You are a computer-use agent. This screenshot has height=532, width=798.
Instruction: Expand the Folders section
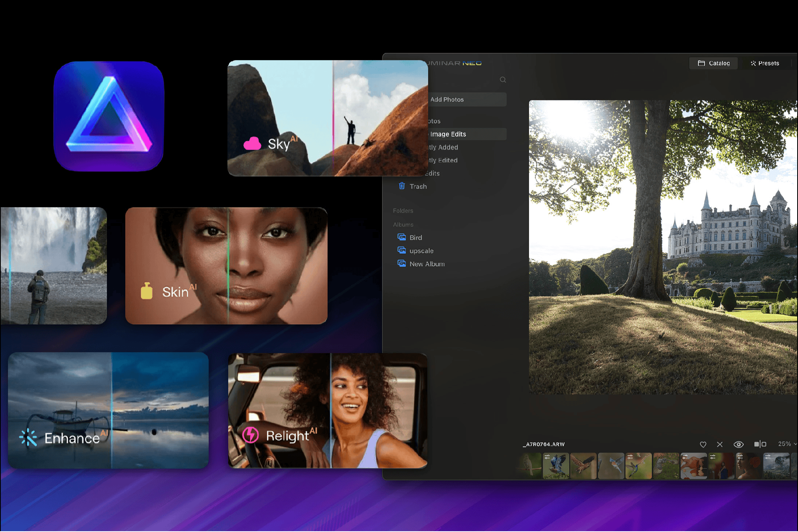tap(403, 211)
